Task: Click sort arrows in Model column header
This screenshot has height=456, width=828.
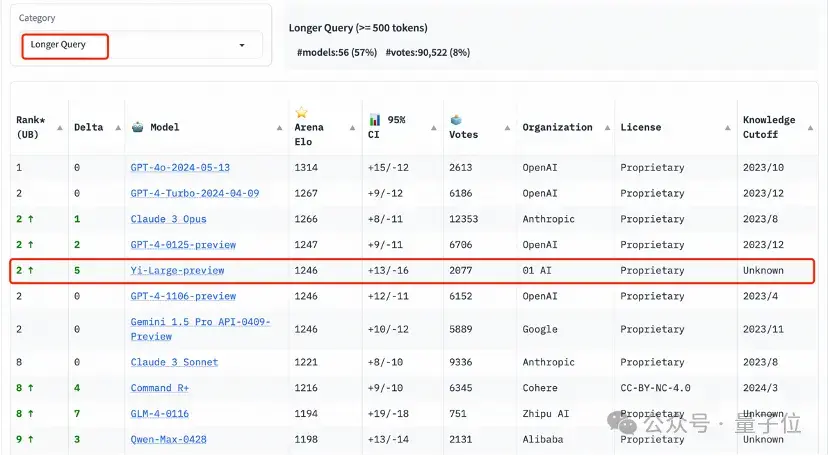Action: click(278, 128)
